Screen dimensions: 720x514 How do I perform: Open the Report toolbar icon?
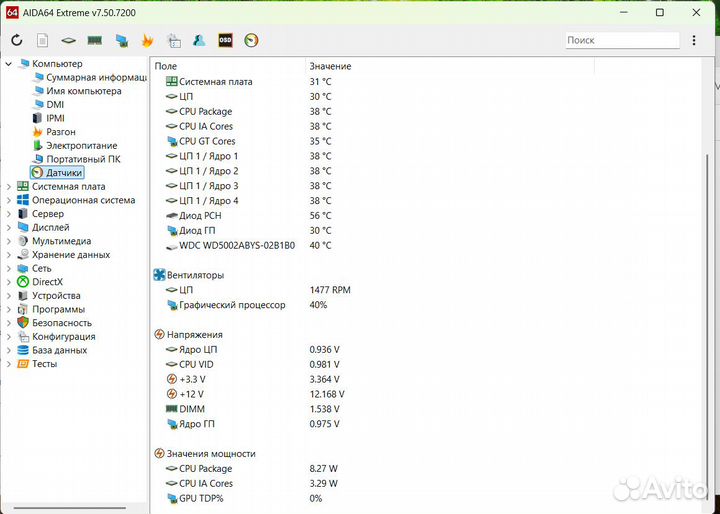point(42,40)
